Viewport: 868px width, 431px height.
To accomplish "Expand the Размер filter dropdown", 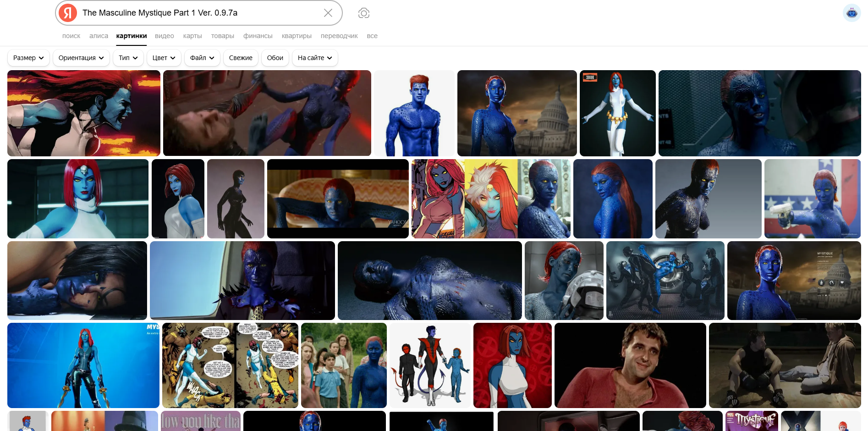I will pyautogui.click(x=28, y=58).
